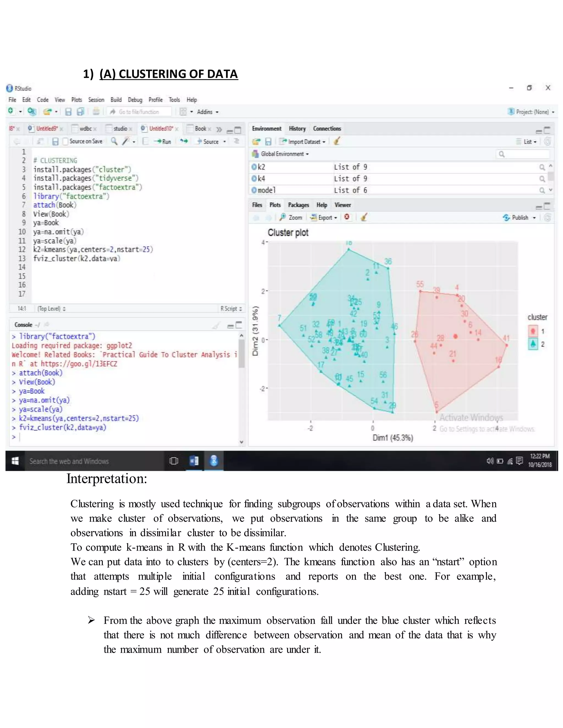Open the Viewer tab

(x=343, y=205)
